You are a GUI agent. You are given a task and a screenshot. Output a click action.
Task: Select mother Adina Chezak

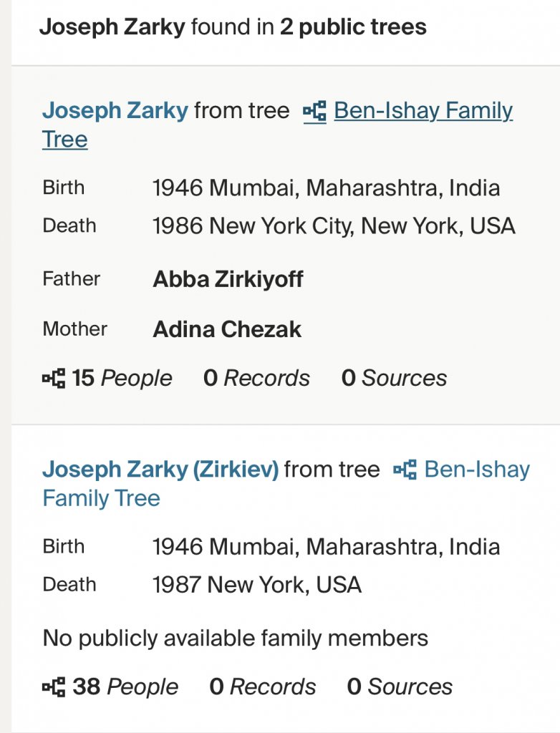tap(227, 329)
